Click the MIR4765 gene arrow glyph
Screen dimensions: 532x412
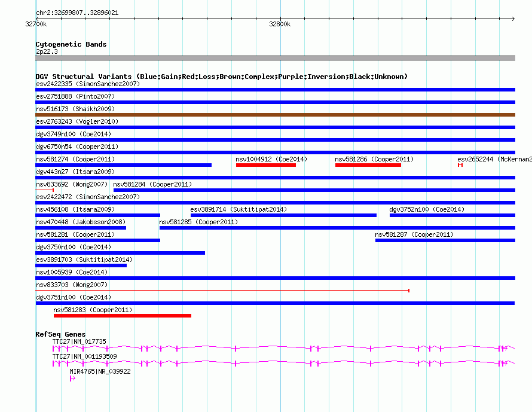[72, 379]
